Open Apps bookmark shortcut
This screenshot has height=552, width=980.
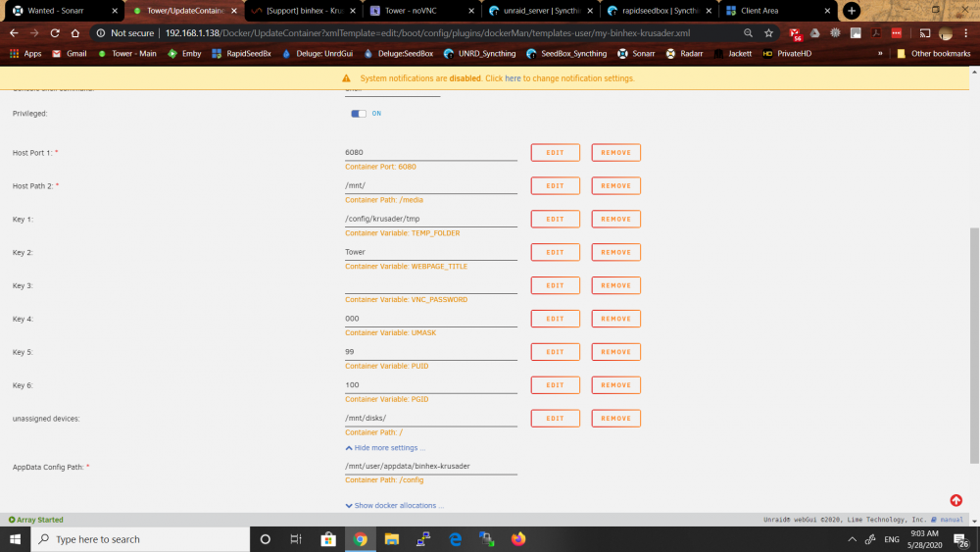point(25,54)
